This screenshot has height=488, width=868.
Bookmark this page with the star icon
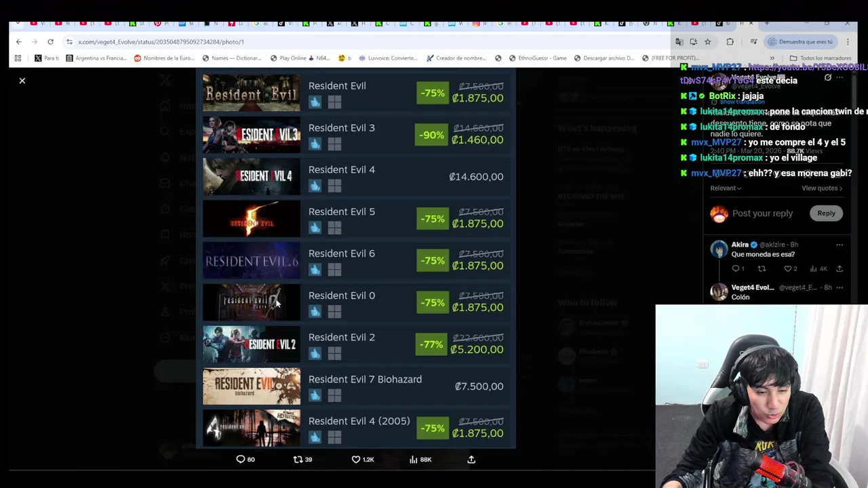pyautogui.click(x=707, y=42)
